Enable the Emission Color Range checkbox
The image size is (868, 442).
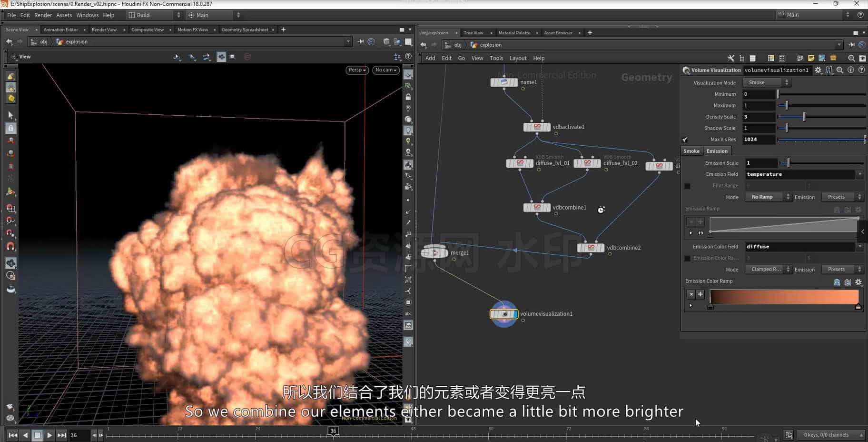687,258
